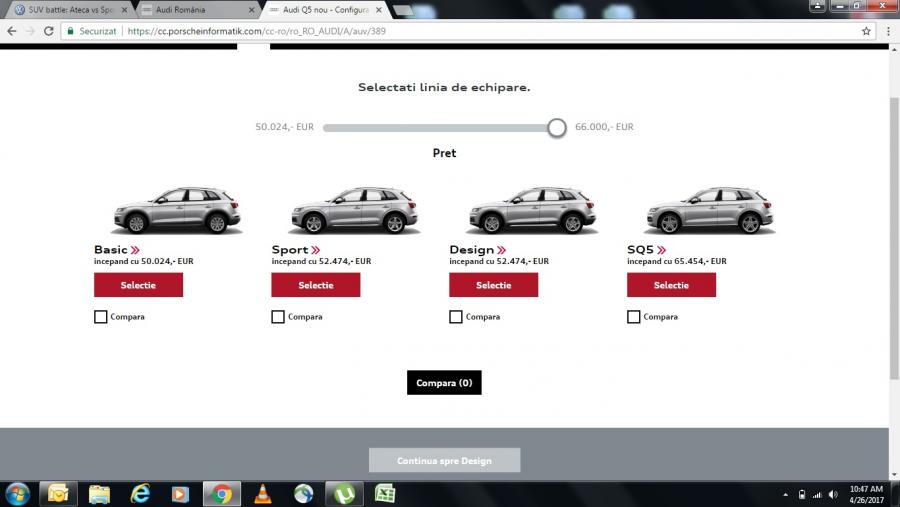Launch Internet Explorer from the taskbar

pos(140,493)
